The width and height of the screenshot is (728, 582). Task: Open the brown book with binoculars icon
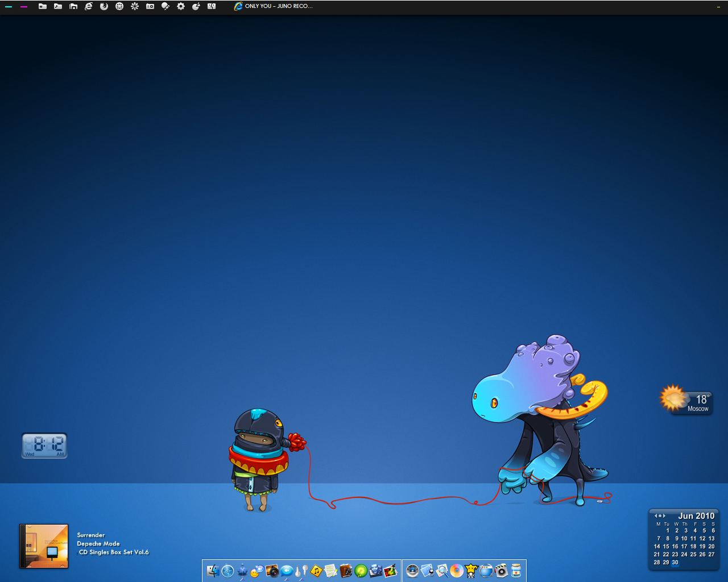coord(346,571)
